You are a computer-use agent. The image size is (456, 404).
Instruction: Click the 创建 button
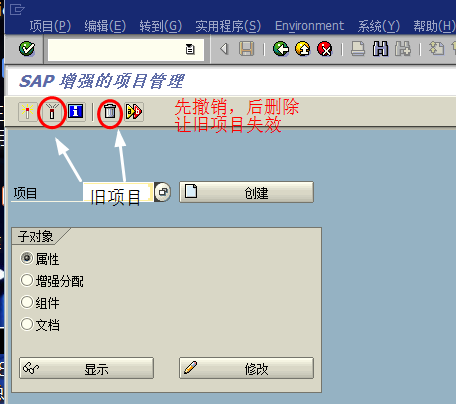(246, 192)
